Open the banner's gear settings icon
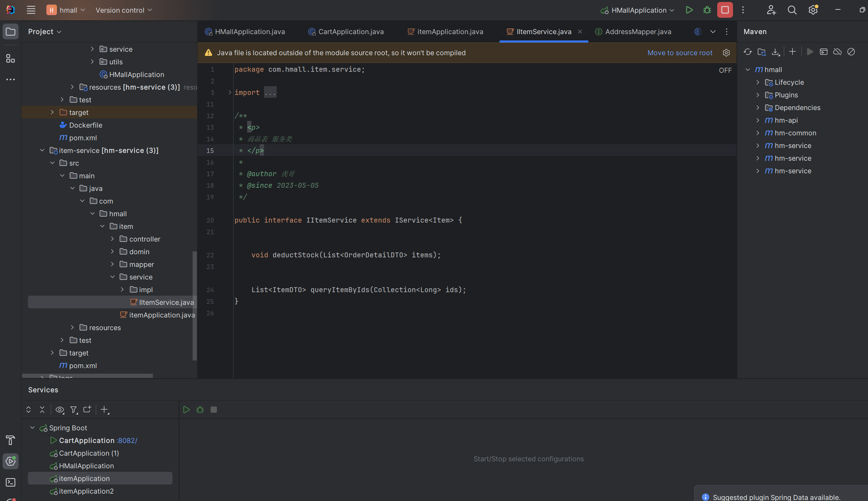 click(x=726, y=53)
